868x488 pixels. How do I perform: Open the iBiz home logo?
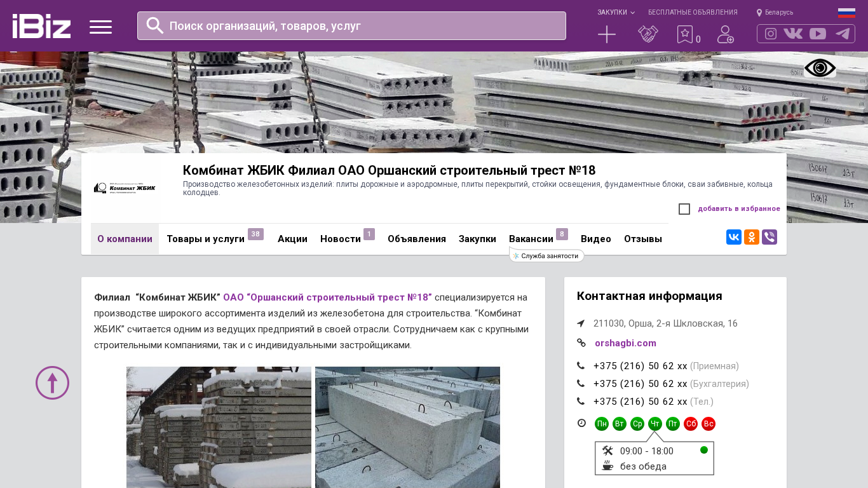(x=41, y=26)
